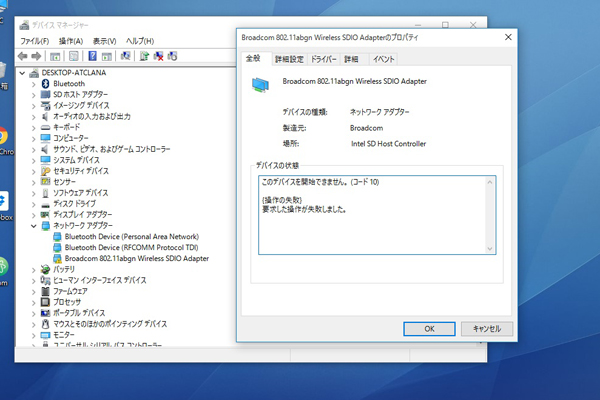Image resolution: width=600 pixels, height=400 pixels.
Task: Switch to the 詳細 tab
Action: (x=351, y=59)
